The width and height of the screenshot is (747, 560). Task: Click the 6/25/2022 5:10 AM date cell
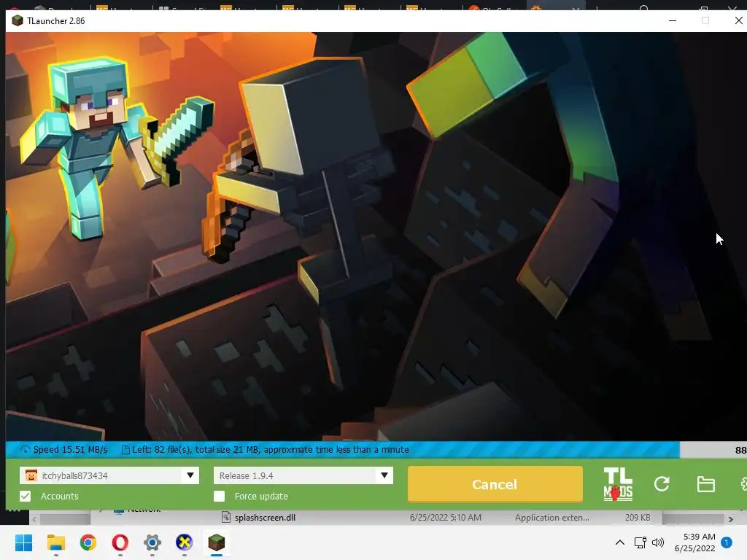[446, 518]
